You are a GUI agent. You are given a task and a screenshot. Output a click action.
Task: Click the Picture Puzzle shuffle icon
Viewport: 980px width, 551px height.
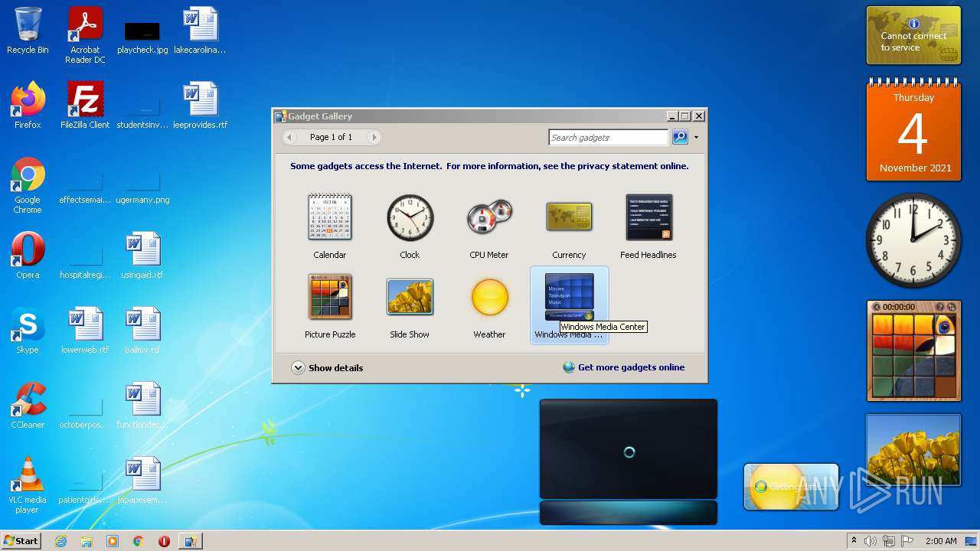(x=952, y=307)
